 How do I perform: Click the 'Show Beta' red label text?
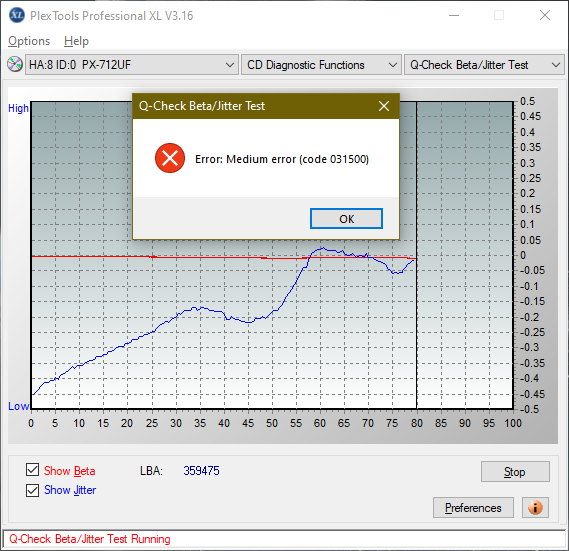[x=70, y=471]
